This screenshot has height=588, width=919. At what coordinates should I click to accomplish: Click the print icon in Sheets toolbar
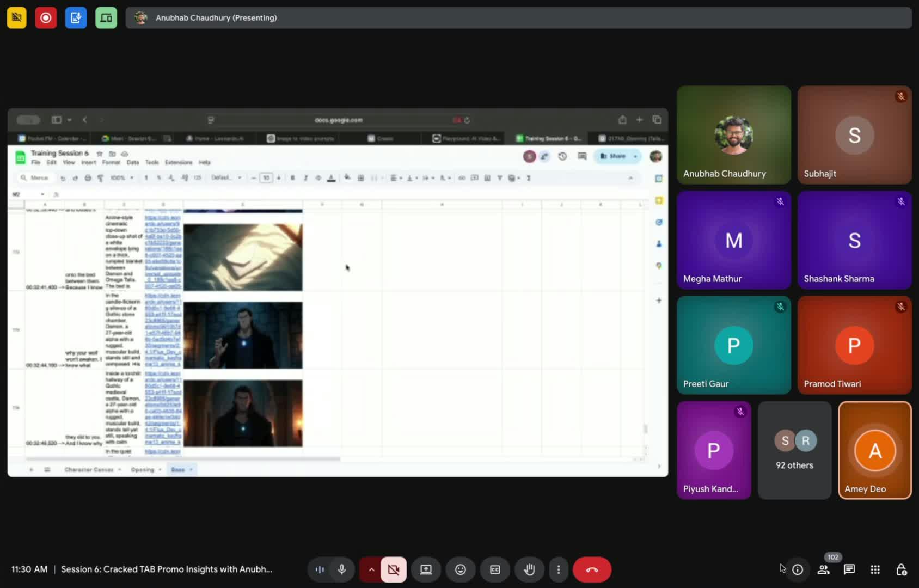88,178
